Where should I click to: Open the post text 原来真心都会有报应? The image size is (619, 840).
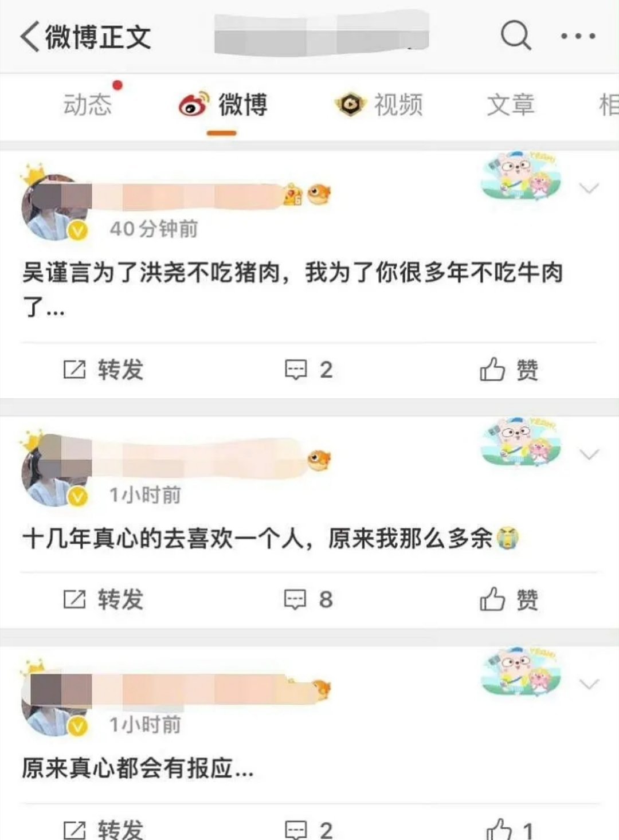[138, 768]
